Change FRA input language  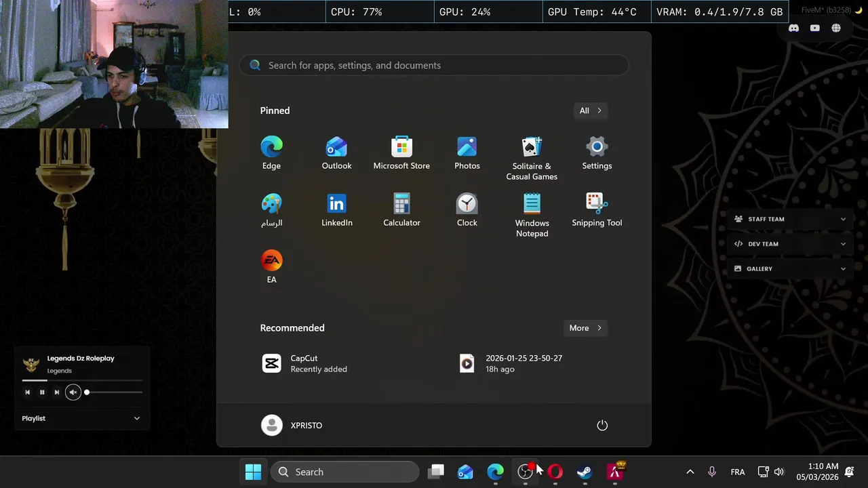[738, 472]
